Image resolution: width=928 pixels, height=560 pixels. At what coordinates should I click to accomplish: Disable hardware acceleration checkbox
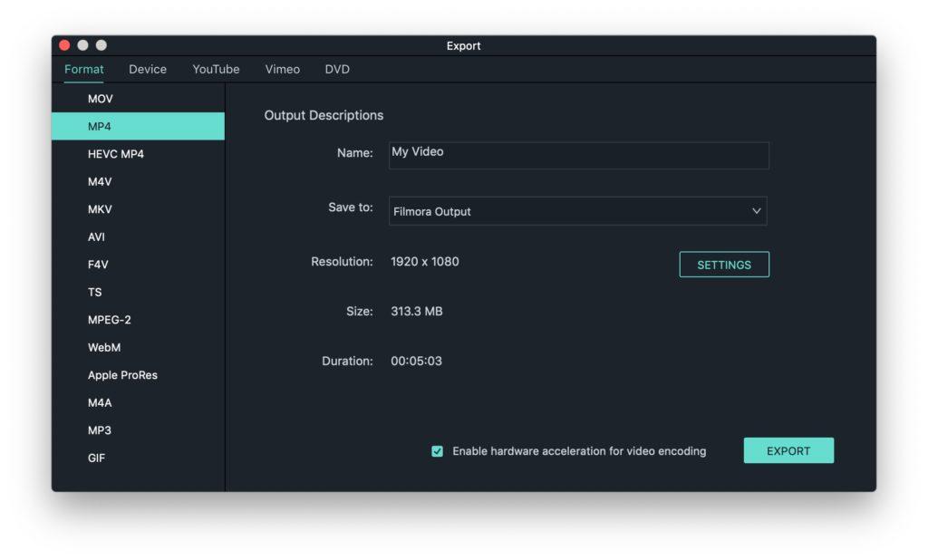point(438,451)
